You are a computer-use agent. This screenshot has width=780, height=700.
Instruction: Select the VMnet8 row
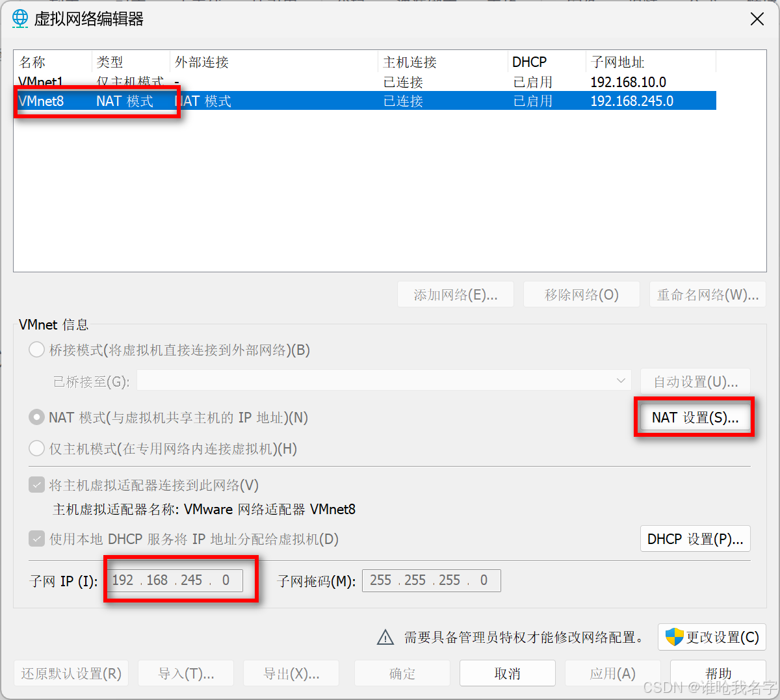365,101
